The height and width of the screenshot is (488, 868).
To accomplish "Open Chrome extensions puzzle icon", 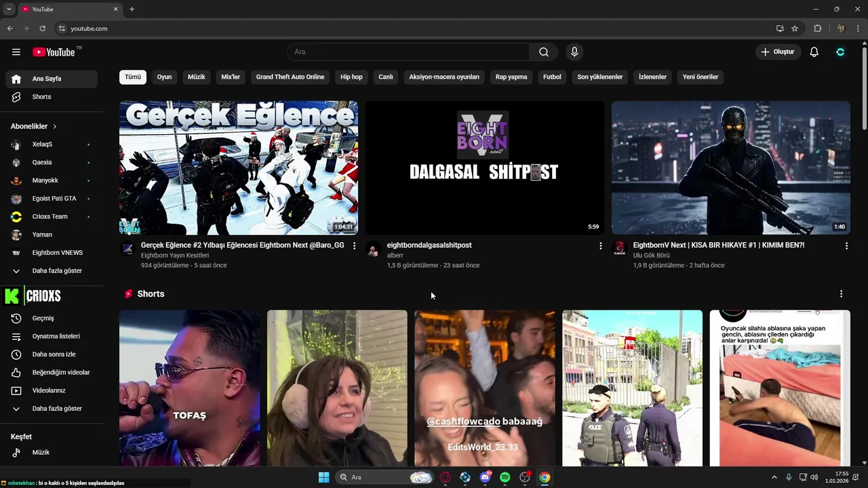I will tap(817, 28).
